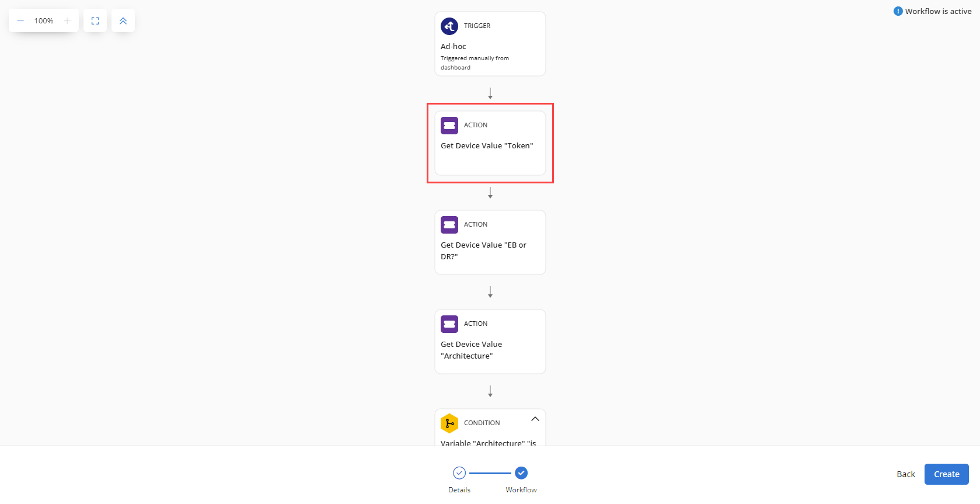The height and width of the screenshot is (504, 980).
Task: Click the Create button
Action: pyautogui.click(x=947, y=474)
